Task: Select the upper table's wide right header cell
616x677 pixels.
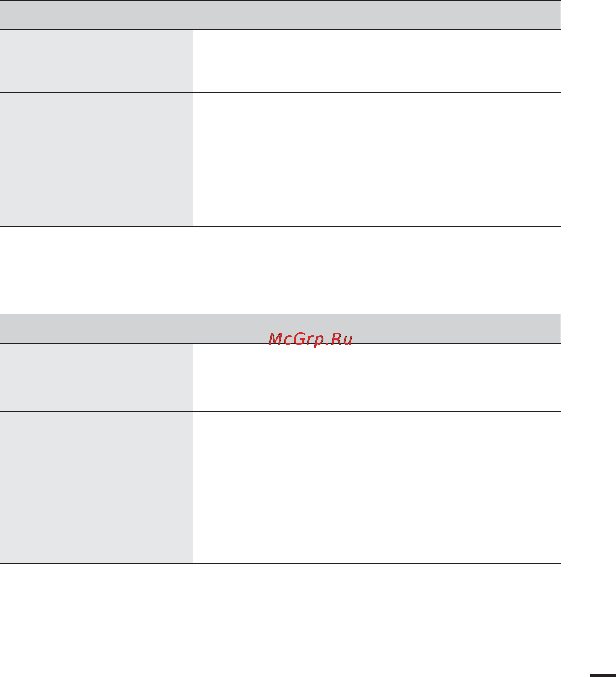Action: click(377, 15)
